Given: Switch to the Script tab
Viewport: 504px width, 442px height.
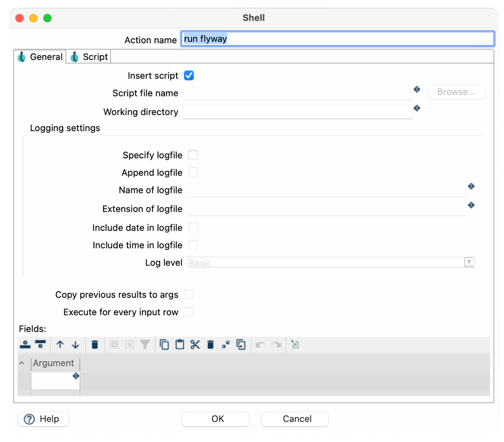Looking at the screenshot, I should tap(89, 57).
